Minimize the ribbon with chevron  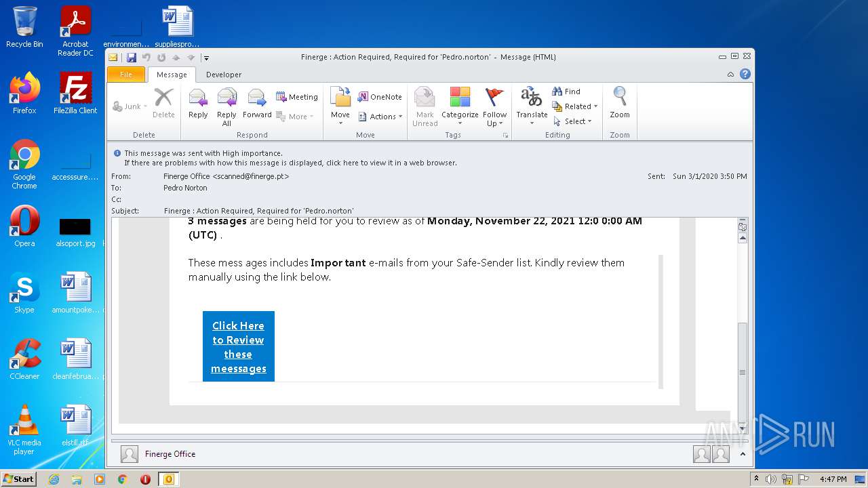click(730, 75)
